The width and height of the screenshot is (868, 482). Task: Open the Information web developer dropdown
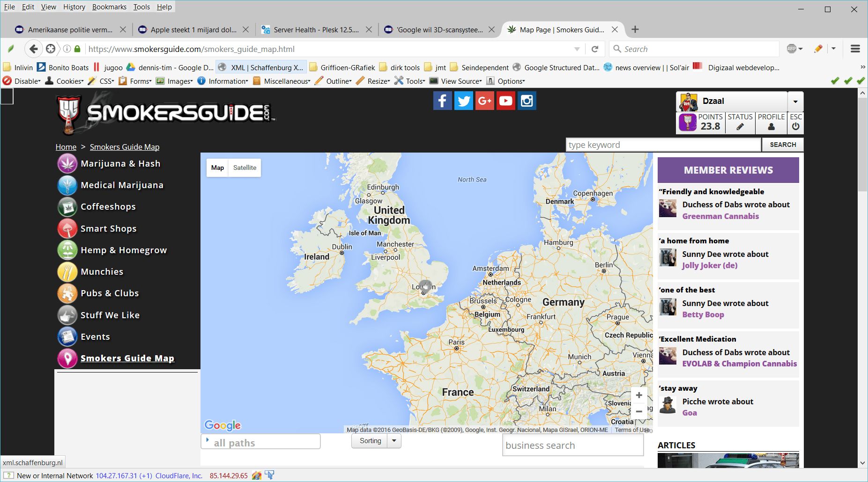coord(223,81)
